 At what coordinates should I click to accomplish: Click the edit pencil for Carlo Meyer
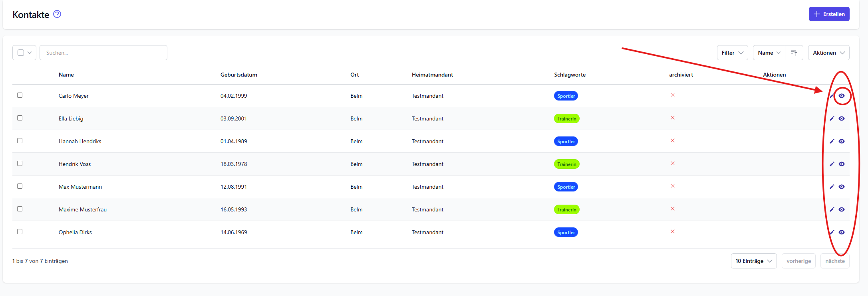click(832, 96)
